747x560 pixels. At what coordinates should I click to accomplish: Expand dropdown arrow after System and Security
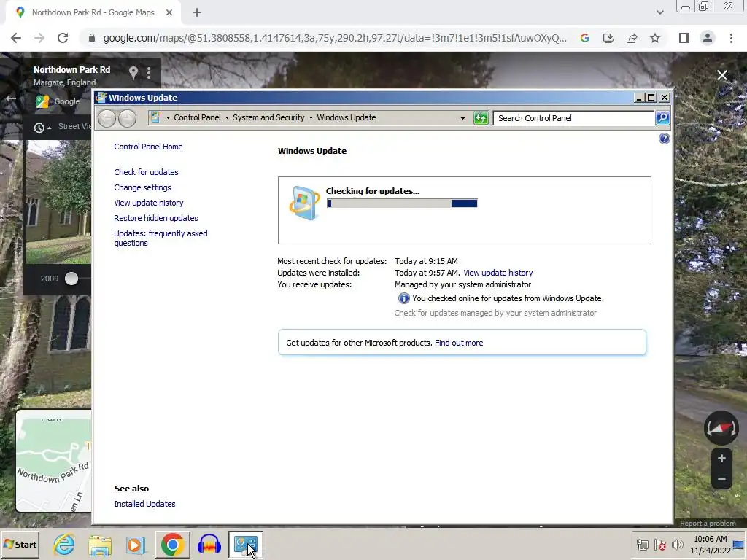click(311, 117)
